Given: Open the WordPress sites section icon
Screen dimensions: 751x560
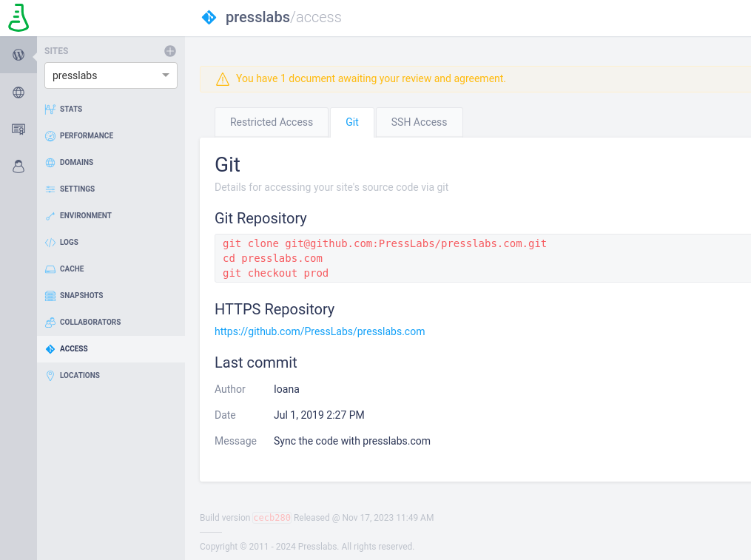Looking at the screenshot, I should [18, 55].
